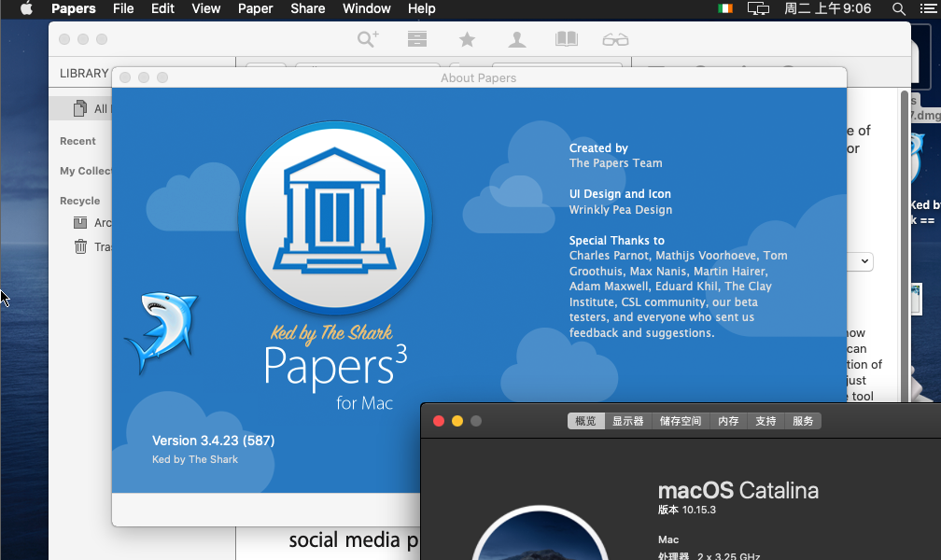Image resolution: width=941 pixels, height=560 pixels.
Task: Open Notification Center list icon
Action: [x=928, y=9]
